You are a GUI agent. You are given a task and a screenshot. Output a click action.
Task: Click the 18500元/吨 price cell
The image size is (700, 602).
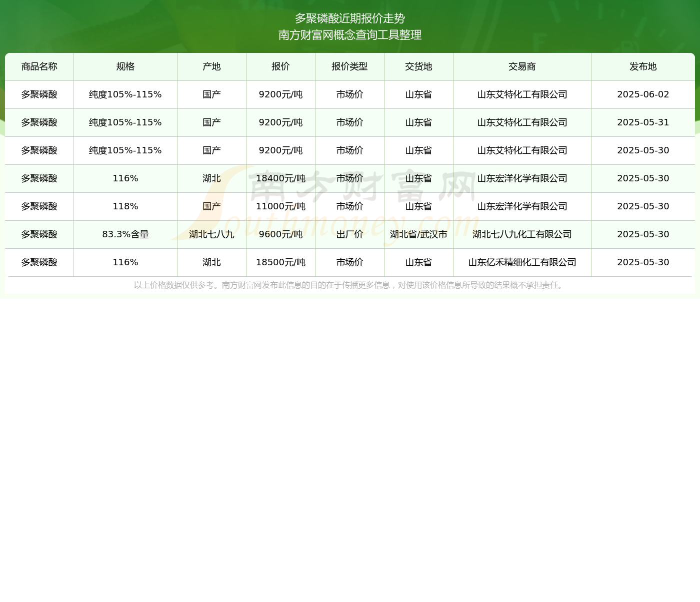click(x=280, y=262)
